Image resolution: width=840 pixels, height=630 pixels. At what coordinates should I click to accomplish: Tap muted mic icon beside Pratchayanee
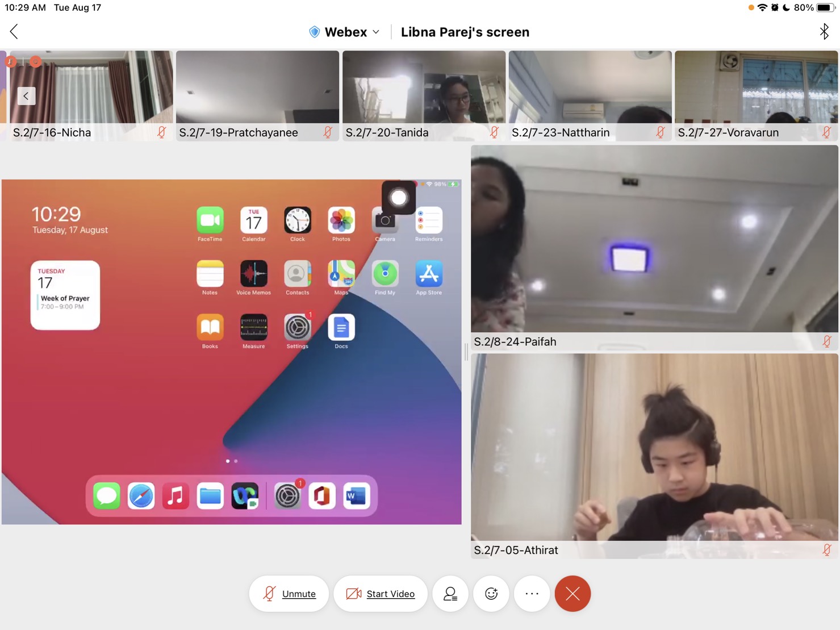coord(328,132)
